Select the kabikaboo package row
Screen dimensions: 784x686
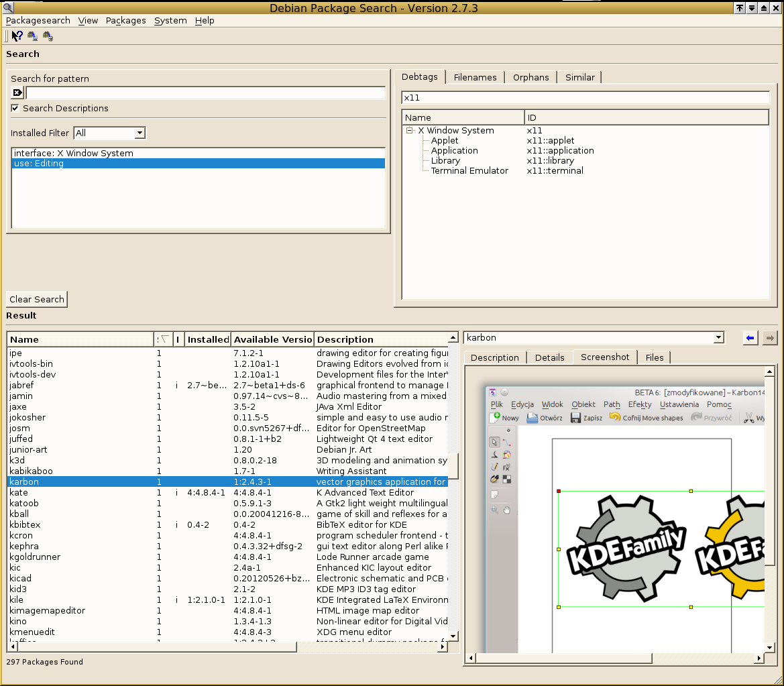coord(228,471)
